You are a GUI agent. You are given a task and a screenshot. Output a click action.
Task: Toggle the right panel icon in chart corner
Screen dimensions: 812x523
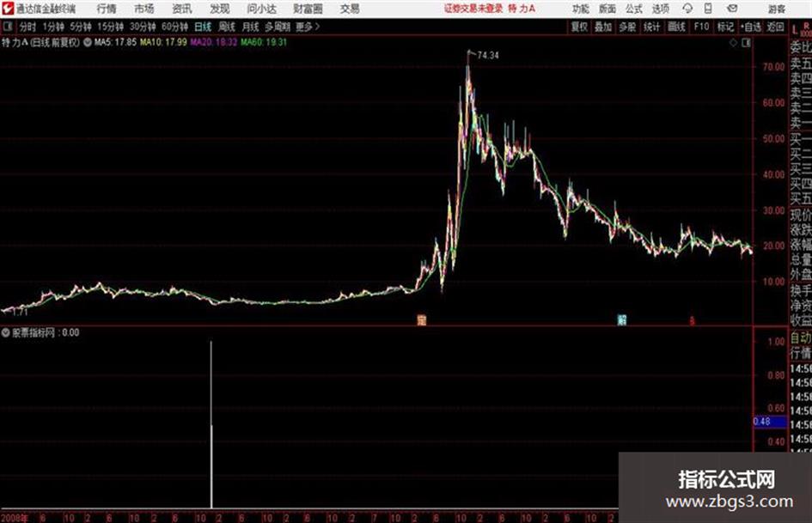[x=746, y=43]
